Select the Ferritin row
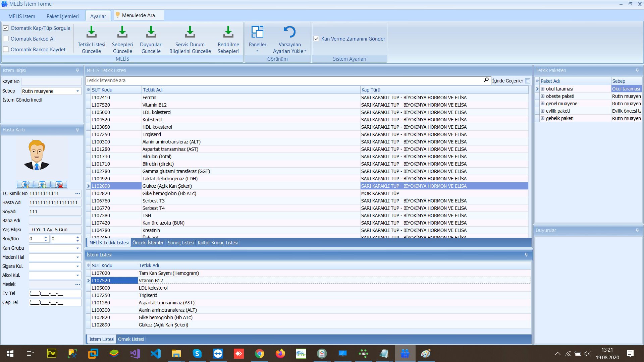The height and width of the screenshot is (362, 644). coord(307,98)
